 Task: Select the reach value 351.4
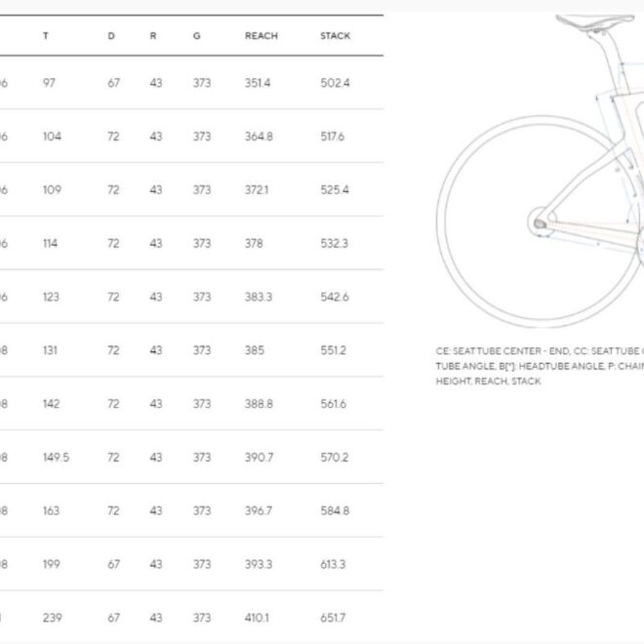(x=258, y=83)
